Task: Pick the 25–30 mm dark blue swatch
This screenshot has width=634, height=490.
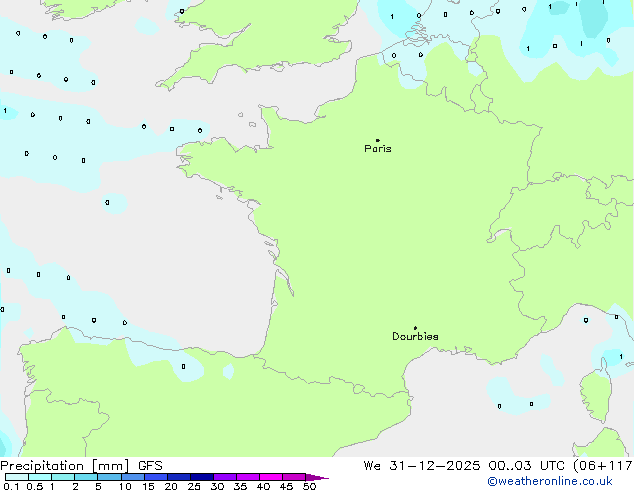Action: (x=201, y=477)
